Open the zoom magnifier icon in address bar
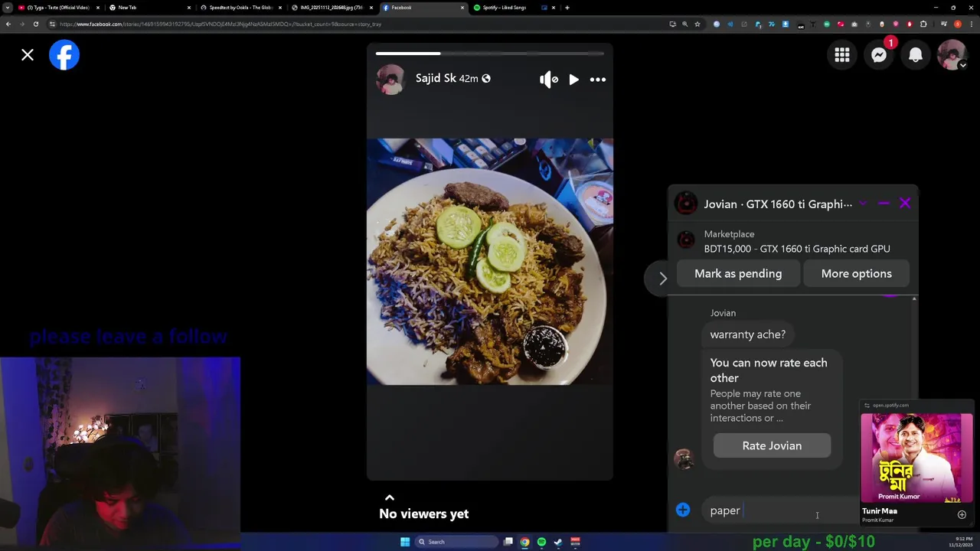 [685, 24]
